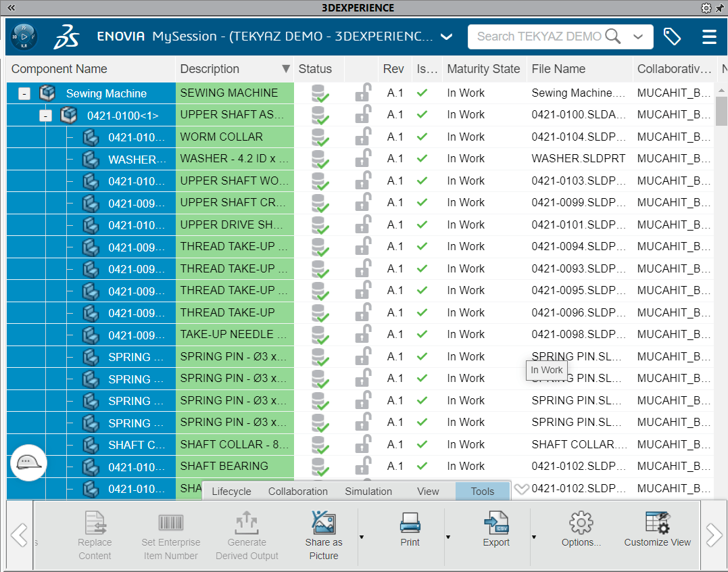Viewport: 728px width, 572px height.
Task: Open Description column sort arrow
Action: (286, 69)
